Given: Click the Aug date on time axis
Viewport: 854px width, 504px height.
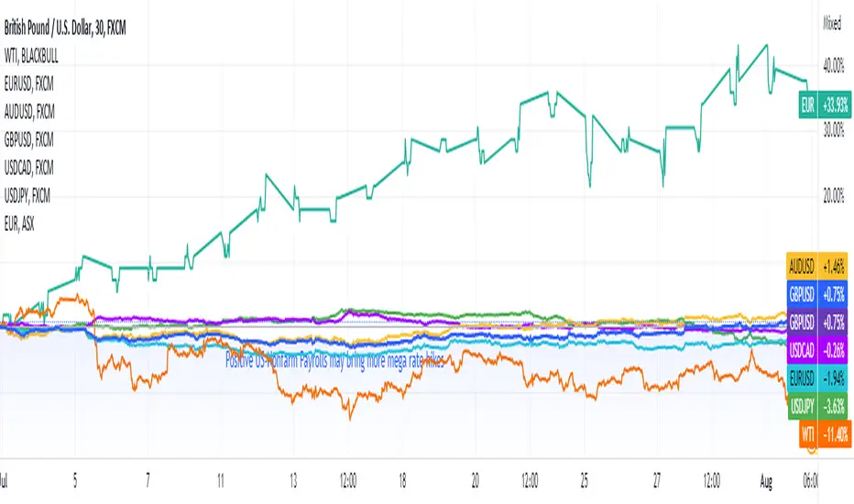Looking at the screenshot, I should pyautogui.click(x=766, y=481).
